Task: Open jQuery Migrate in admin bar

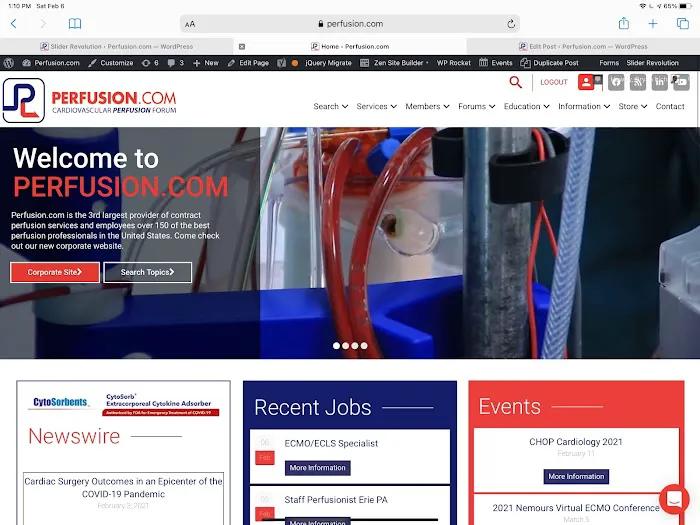Action: point(328,63)
